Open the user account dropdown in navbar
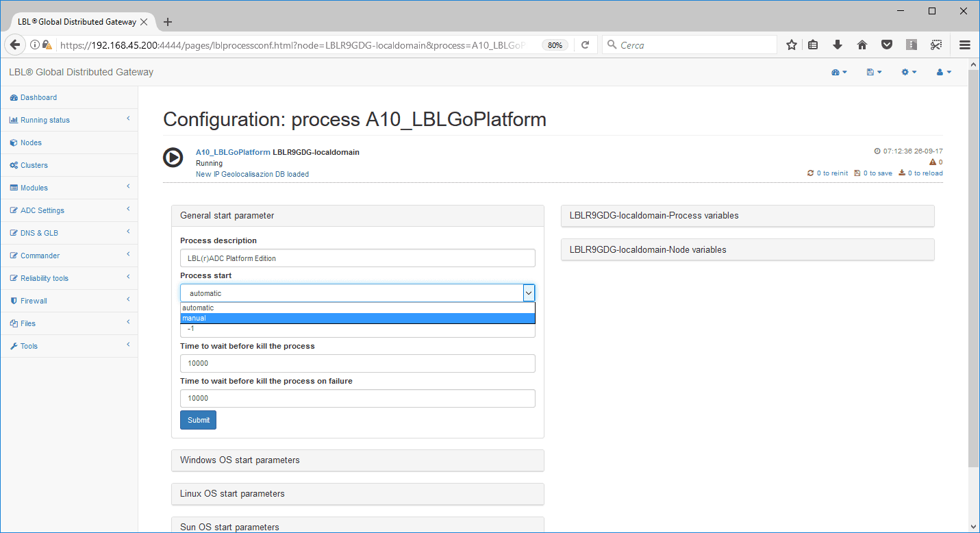The height and width of the screenshot is (533, 980). 944,72
